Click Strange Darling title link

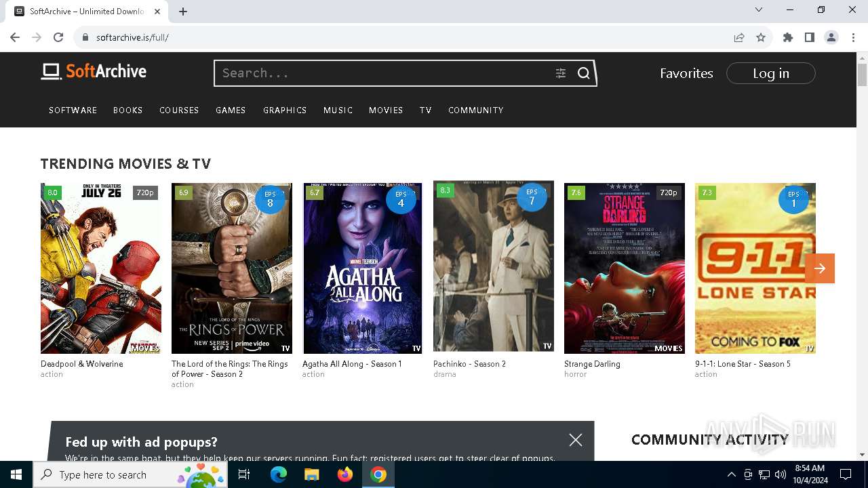pos(592,364)
